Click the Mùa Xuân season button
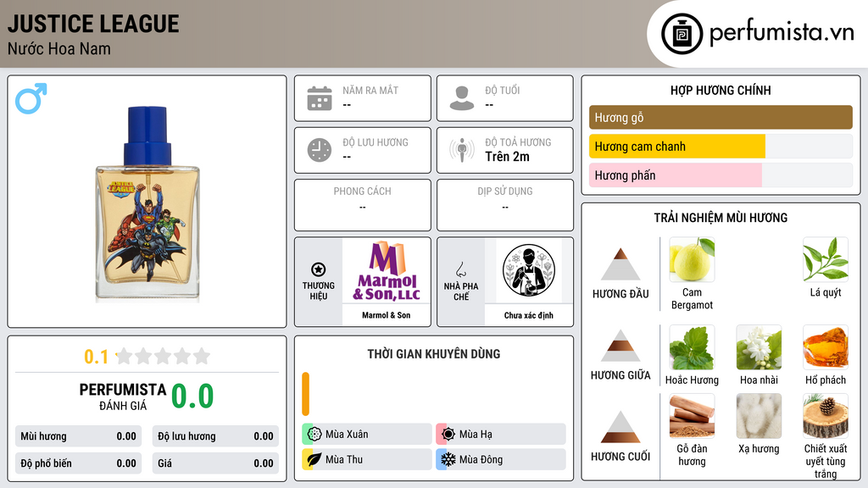The height and width of the screenshot is (488, 868). (x=367, y=434)
